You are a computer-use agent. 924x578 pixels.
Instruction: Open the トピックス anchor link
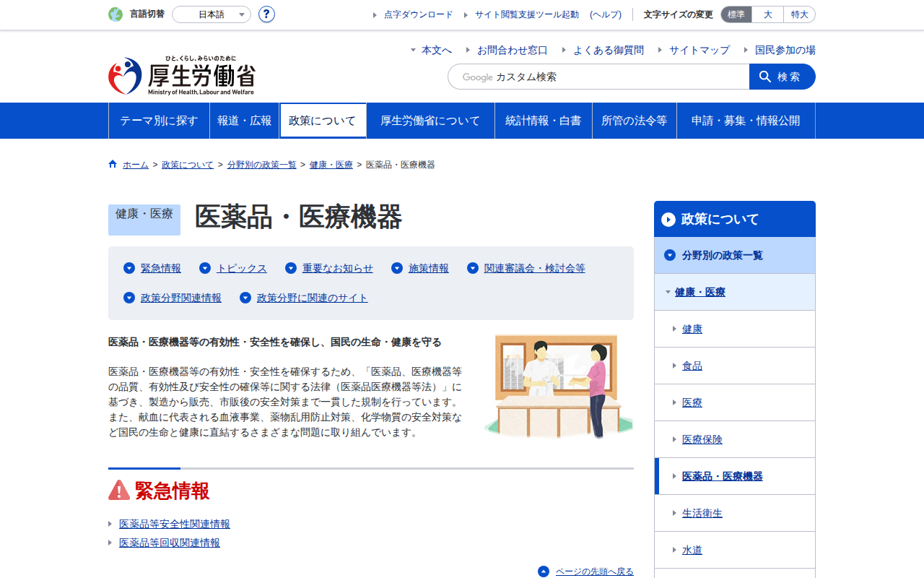click(242, 268)
